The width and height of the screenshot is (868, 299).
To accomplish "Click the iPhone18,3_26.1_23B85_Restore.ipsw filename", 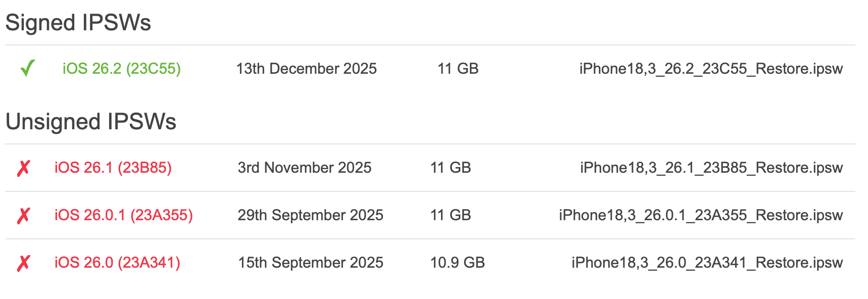I will 711,168.
